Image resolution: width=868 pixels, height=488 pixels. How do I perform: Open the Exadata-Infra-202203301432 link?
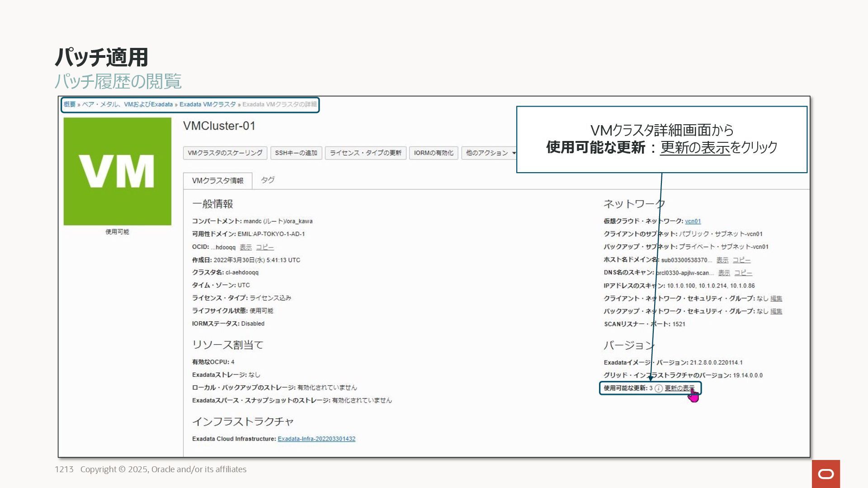[x=316, y=439]
